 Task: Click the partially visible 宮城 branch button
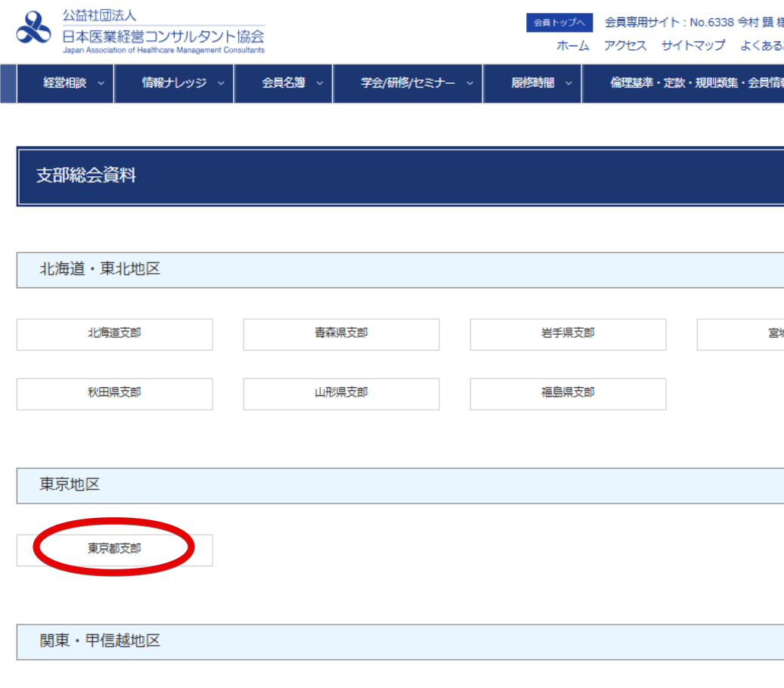741,334
